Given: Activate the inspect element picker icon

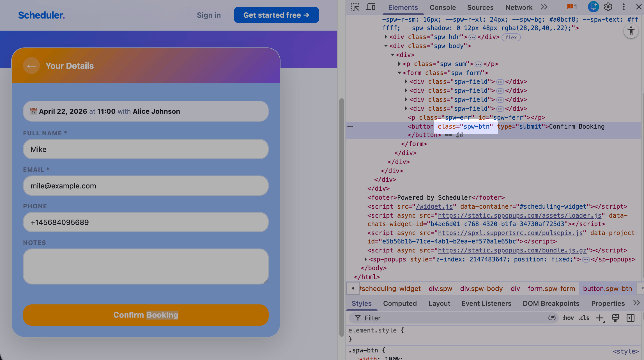Looking at the screenshot, I should (355, 7).
